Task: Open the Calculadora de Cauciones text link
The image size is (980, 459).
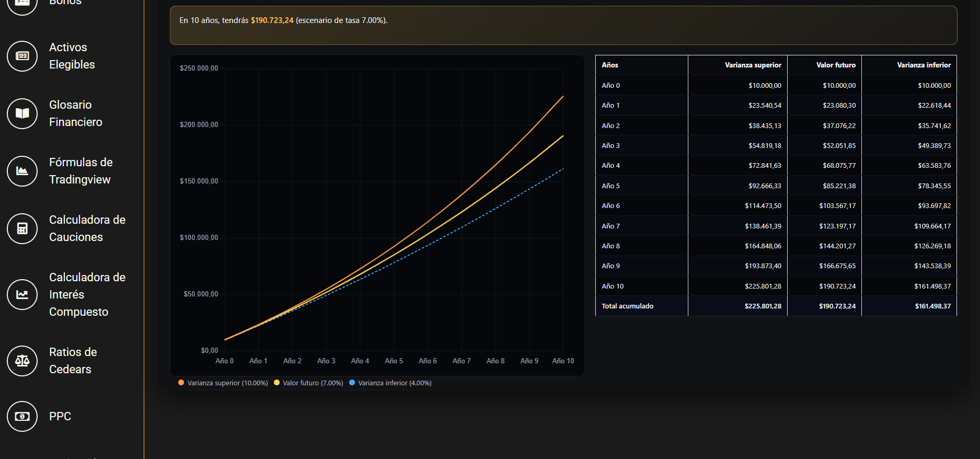Action: [x=87, y=228]
